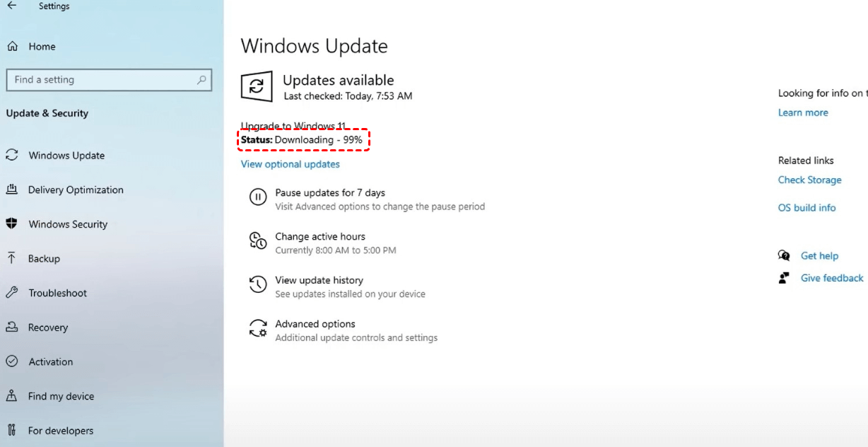Click the Find a setting search box

pyautogui.click(x=109, y=80)
